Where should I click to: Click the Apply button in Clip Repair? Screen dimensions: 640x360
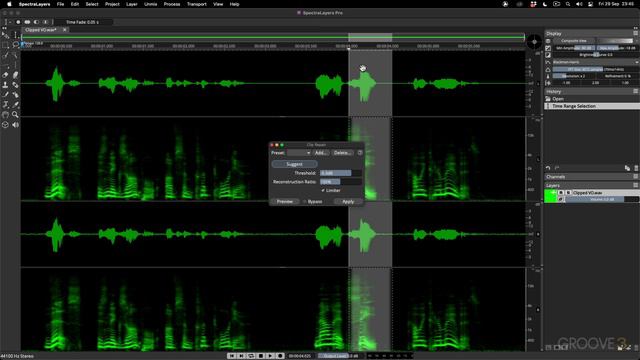click(348, 202)
